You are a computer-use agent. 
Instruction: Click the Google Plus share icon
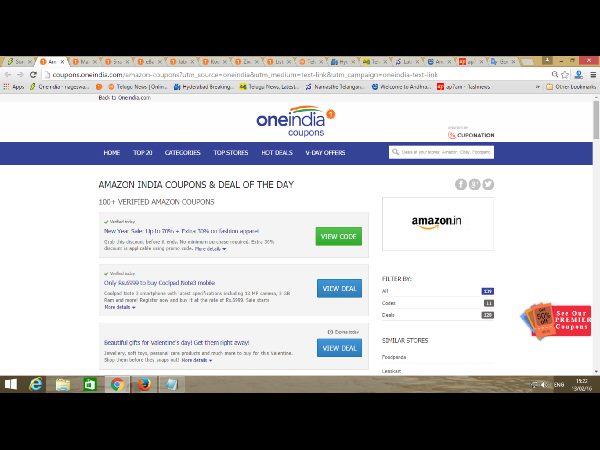(x=474, y=184)
